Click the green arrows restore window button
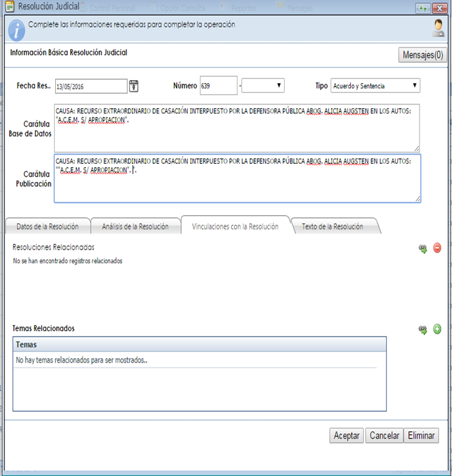This screenshot has width=452, height=476. pyautogui.click(x=422, y=8)
